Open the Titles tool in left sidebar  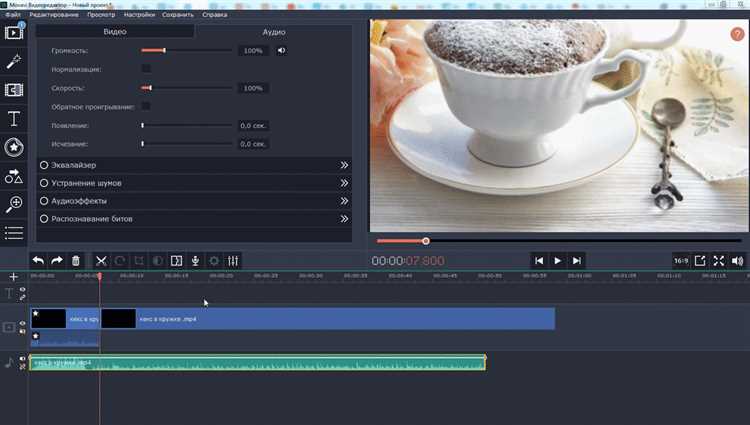(14, 119)
